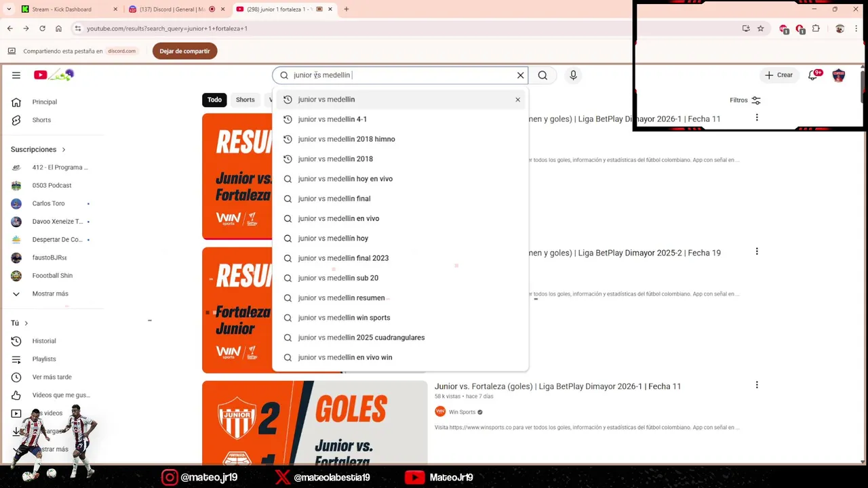Select the Shorts filter chip
This screenshot has width=868, height=488.
point(245,100)
